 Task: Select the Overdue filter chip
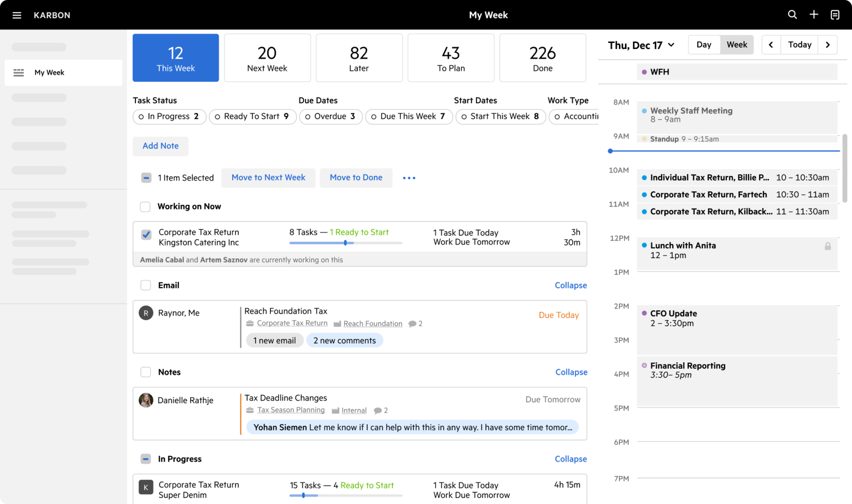point(331,116)
